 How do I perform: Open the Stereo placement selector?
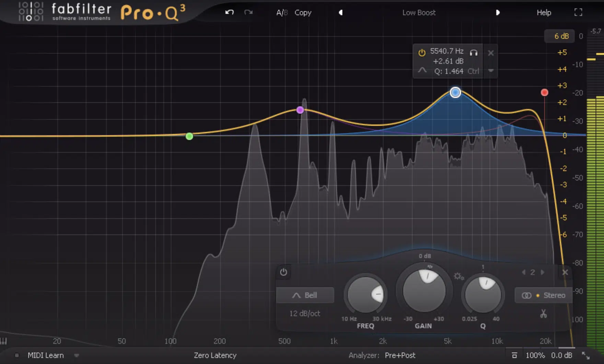pyautogui.click(x=543, y=295)
